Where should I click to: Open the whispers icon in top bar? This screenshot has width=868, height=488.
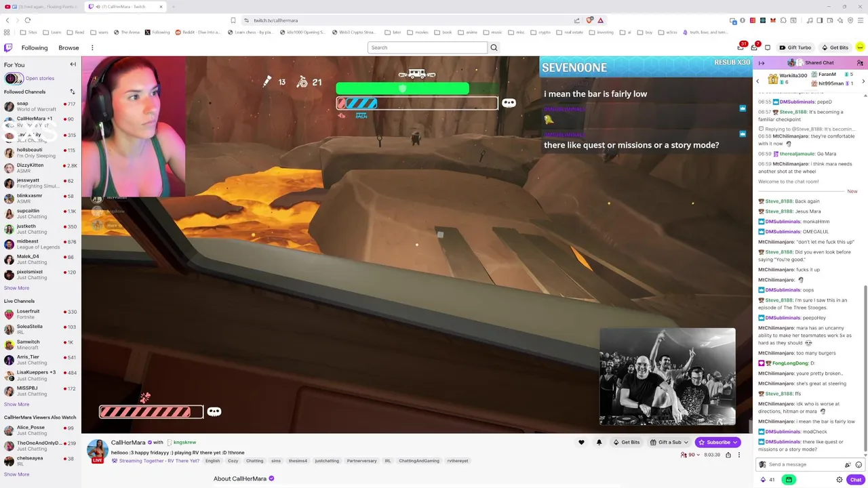click(768, 47)
